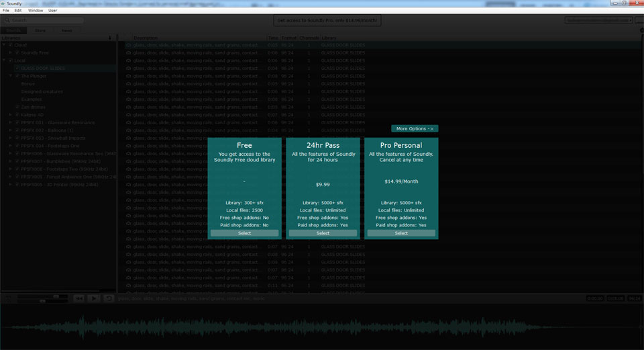Select the Free plan
The width and height of the screenshot is (644, 350).
click(244, 233)
